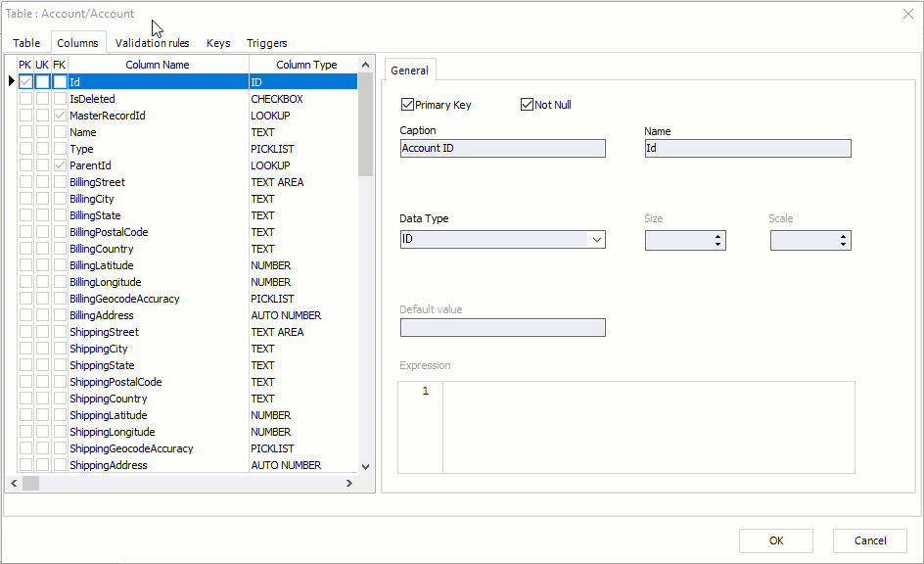
Task: Click the Column Name header
Action: tap(158, 65)
